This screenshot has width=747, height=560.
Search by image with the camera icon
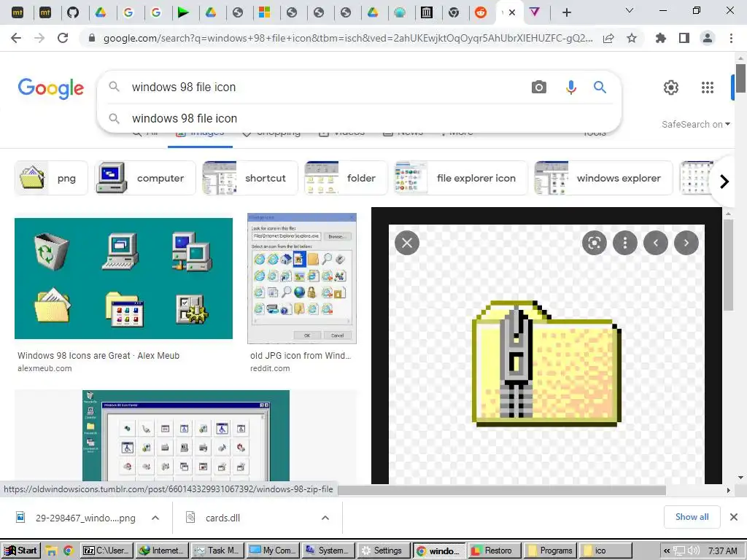tap(539, 87)
